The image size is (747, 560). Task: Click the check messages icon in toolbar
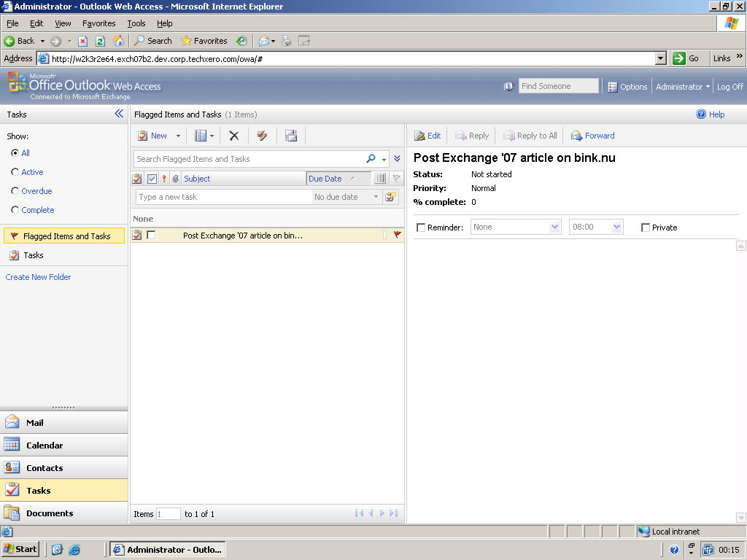click(x=291, y=136)
